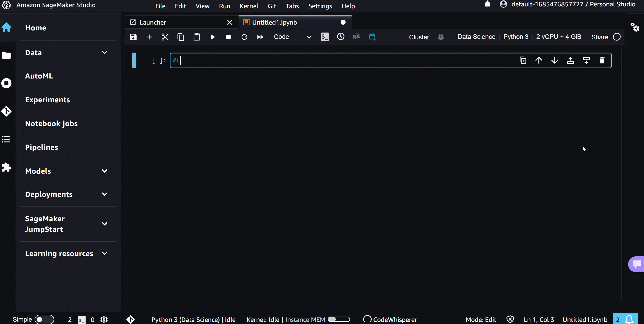
Task: Open Notebook jobs from the sidebar
Action: coord(52,123)
